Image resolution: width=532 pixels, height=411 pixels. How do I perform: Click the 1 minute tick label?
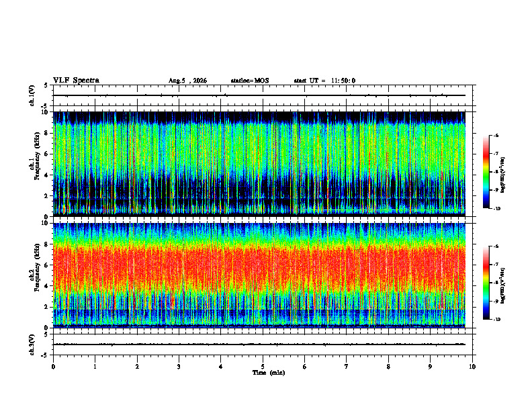(95, 367)
